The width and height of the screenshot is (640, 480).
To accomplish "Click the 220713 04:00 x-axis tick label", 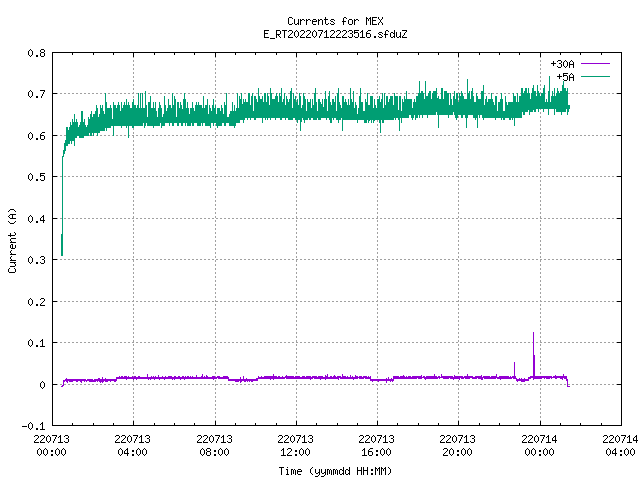I will (x=132, y=445).
